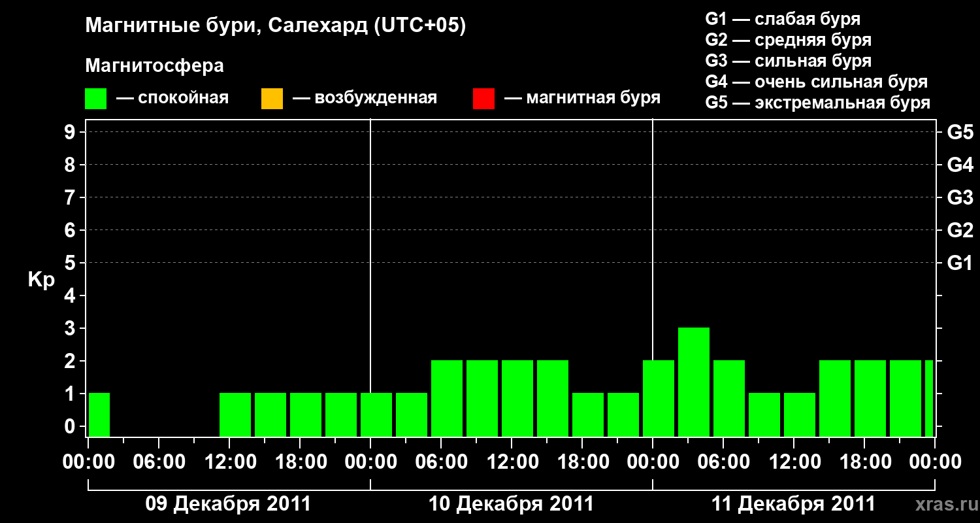
Task: Click the Kp 2 bar beginning 06:00 on 10 December
Action: [447, 398]
